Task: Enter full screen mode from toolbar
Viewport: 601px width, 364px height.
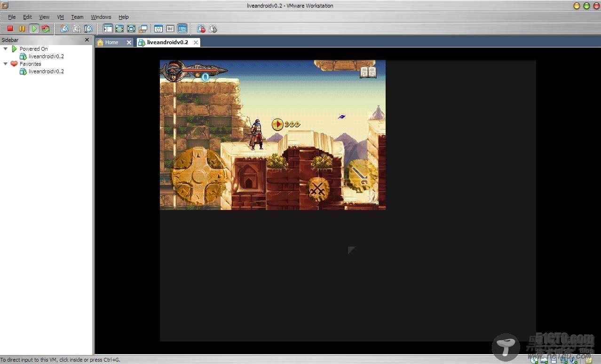Action: [x=131, y=29]
